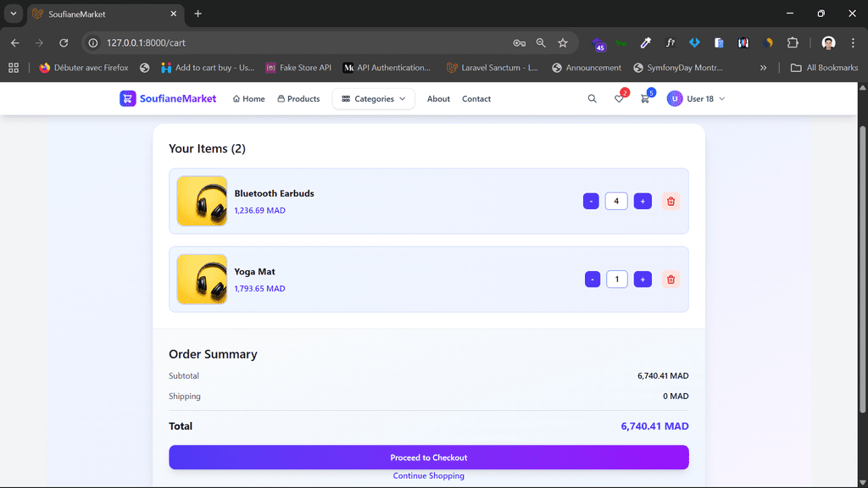Increase Bluetooth Earbuds quantity
This screenshot has width=868, height=488.
pos(643,202)
